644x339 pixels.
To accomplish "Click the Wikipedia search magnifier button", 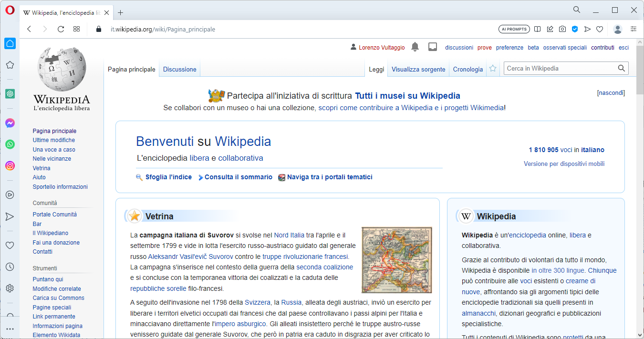I will pos(622,68).
